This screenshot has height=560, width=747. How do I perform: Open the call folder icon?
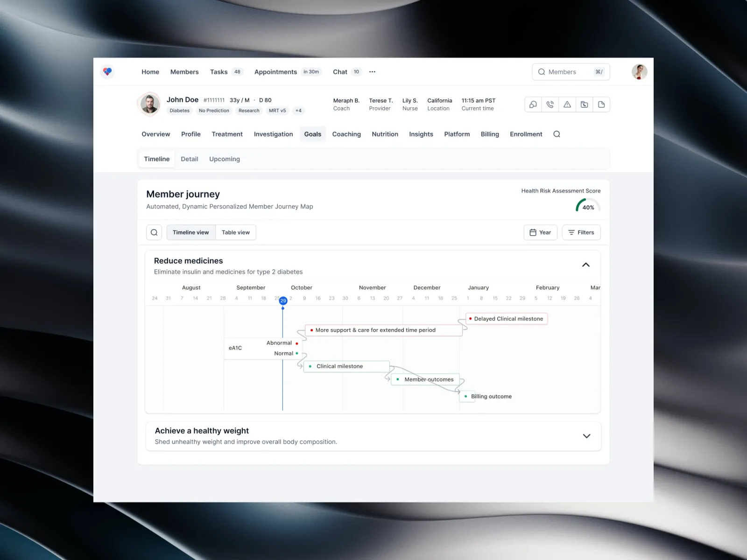click(x=584, y=105)
